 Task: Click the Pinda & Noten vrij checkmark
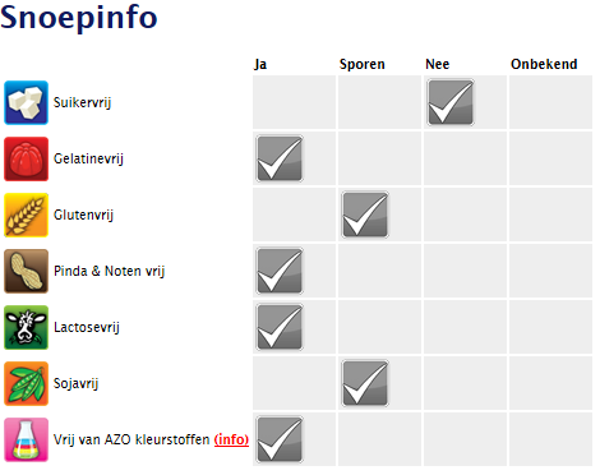point(280,270)
